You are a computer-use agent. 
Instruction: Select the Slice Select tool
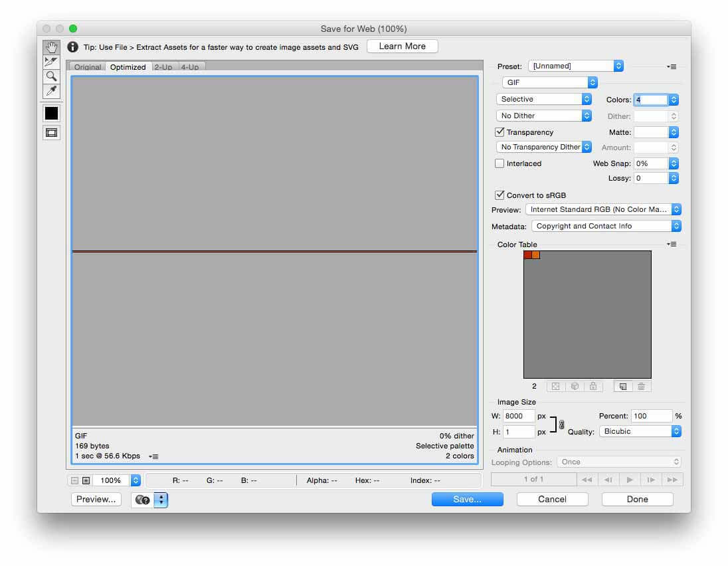51,61
